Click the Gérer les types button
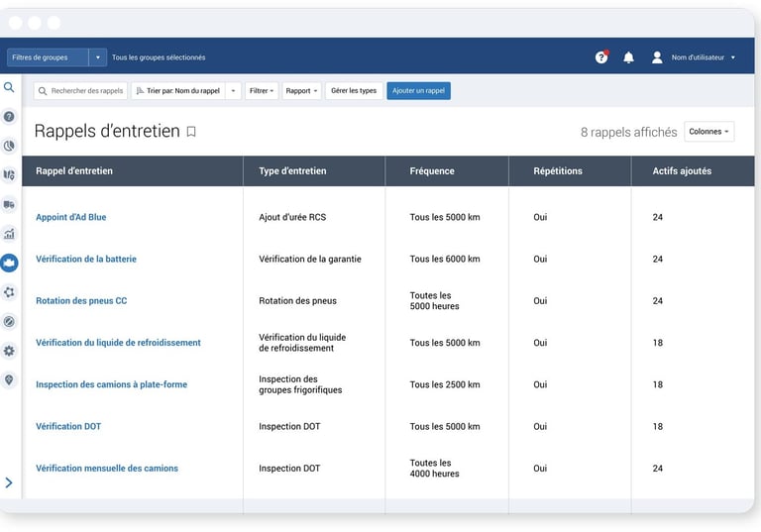 pyautogui.click(x=354, y=91)
